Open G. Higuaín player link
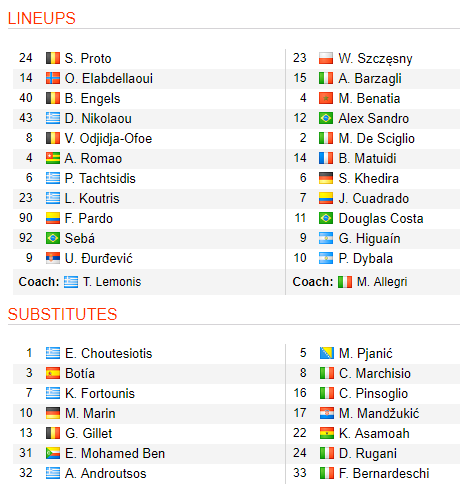 pos(369,238)
